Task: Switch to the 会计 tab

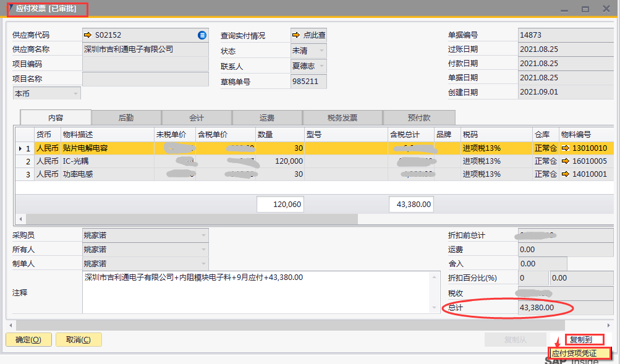Action: pyautogui.click(x=197, y=117)
